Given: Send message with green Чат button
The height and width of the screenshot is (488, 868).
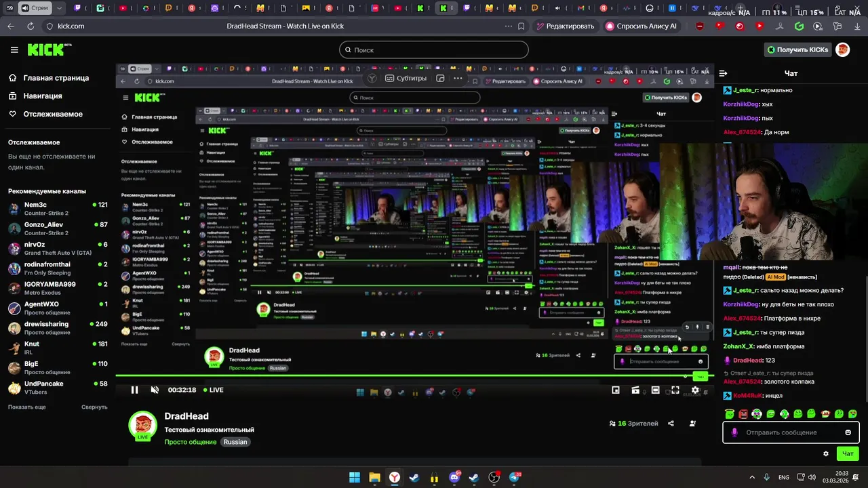Looking at the screenshot, I should point(848,453).
